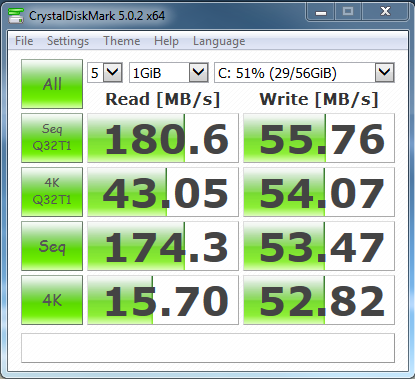415x379 pixels.
Task: Start the Seq Q32T1 benchmark
Action: point(52,138)
